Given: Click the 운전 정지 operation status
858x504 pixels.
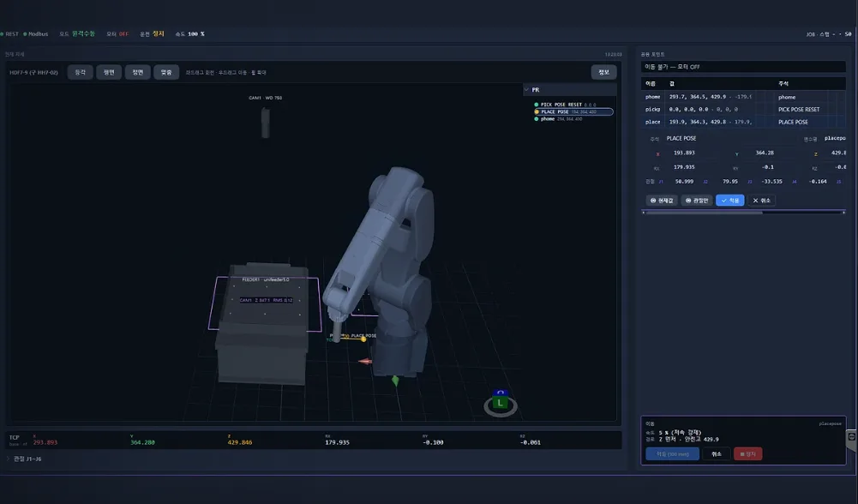Looking at the screenshot, I should 152,34.
